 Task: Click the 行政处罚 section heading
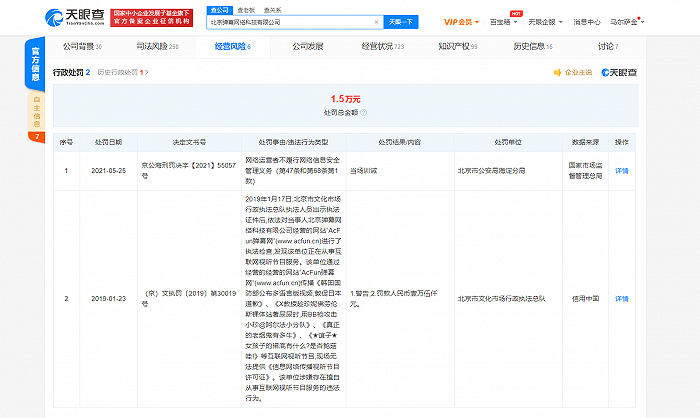pos(68,72)
